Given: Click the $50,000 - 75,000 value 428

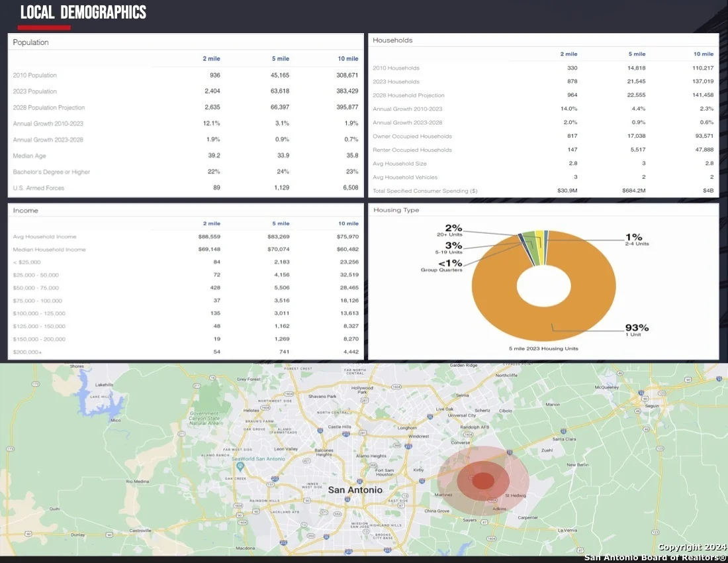Looking at the screenshot, I should click(215, 287).
